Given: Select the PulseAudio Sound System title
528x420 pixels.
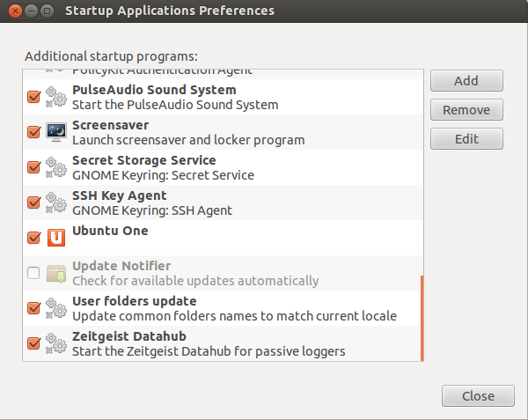Looking at the screenshot, I should (x=154, y=90).
